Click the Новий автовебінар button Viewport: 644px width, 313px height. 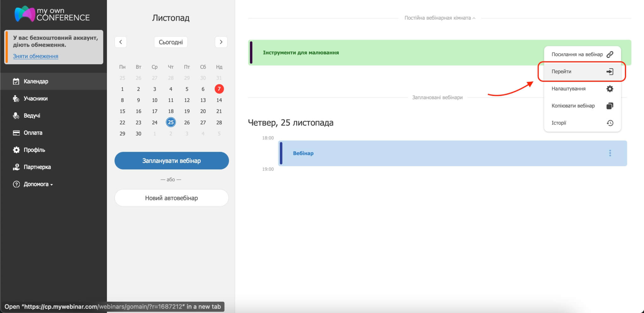pyautogui.click(x=171, y=198)
